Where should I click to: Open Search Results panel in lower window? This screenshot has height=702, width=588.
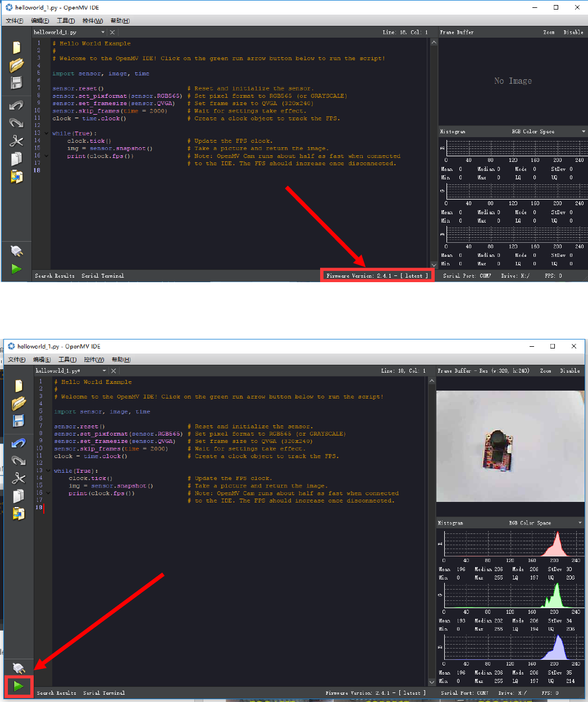tap(57, 693)
